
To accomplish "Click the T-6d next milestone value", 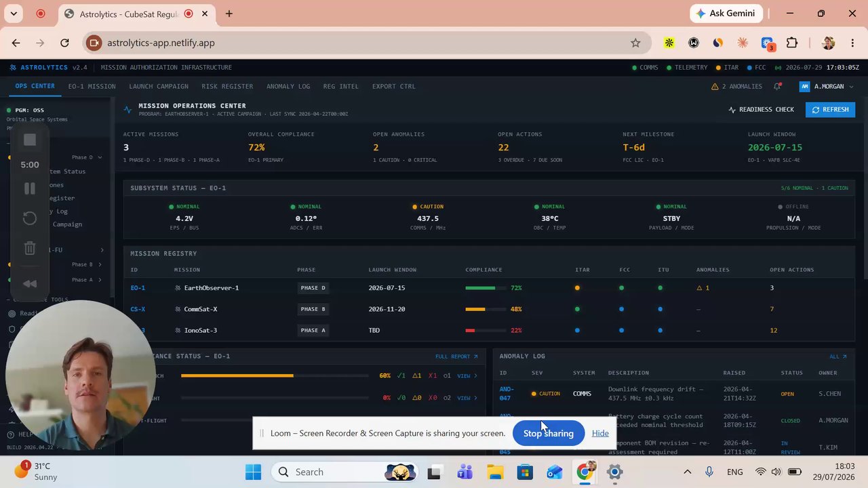I will point(633,147).
